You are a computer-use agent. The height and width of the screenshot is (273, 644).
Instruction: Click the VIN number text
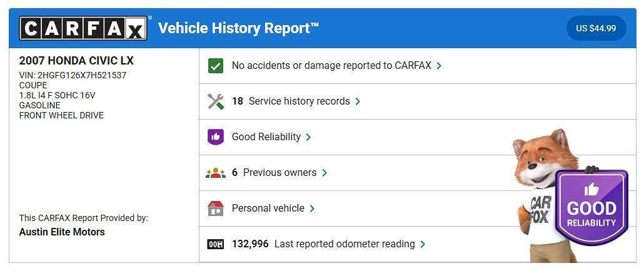click(x=73, y=75)
